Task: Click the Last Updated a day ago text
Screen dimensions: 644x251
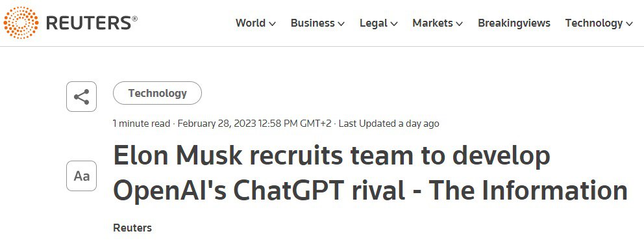Action: click(388, 124)
